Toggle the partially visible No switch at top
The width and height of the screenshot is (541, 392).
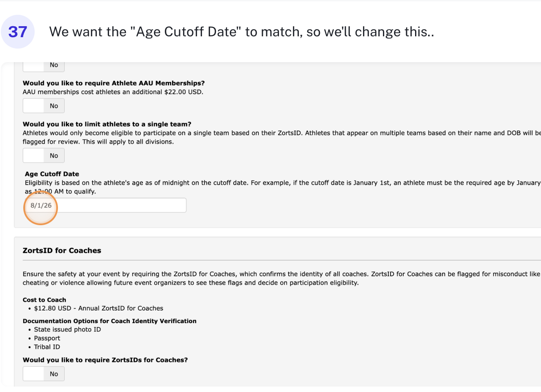(44, 65)
